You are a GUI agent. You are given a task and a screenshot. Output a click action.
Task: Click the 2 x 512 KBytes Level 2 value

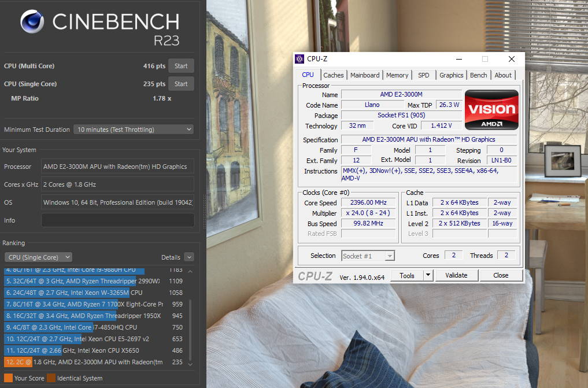click(x=460, y=223)
